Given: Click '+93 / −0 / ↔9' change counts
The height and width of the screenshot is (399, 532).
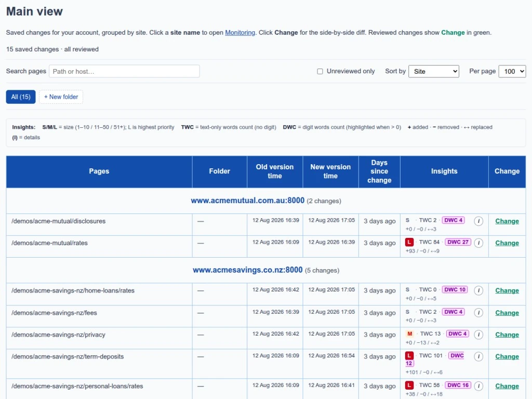Looking at the screenshot, I should [x=422, y=251].
